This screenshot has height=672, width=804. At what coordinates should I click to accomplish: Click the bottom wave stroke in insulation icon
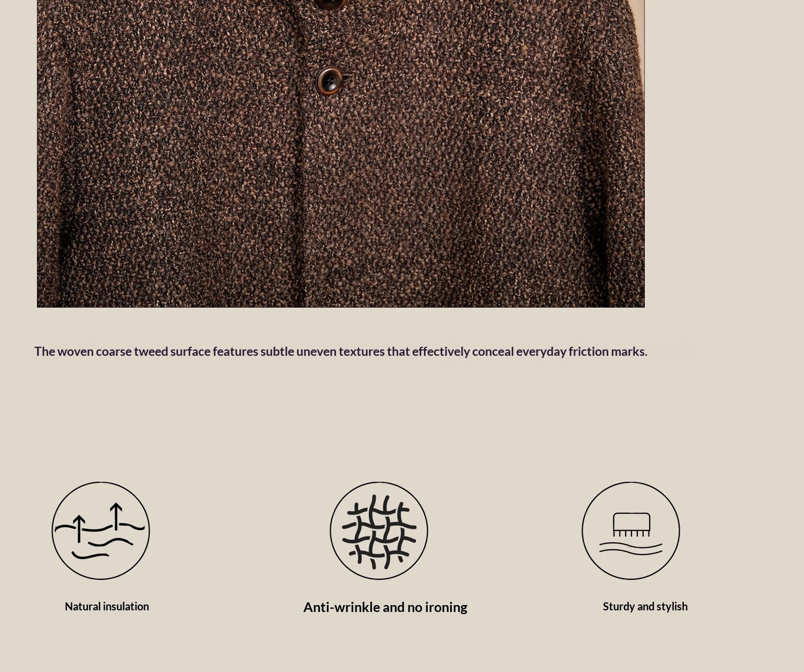(90, 556)
